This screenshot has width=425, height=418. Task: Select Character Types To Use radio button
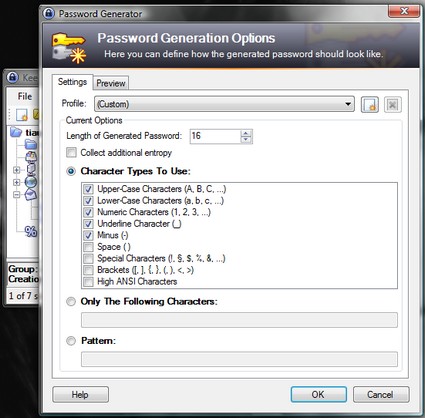pyautogui.click(x=71, y=171)
